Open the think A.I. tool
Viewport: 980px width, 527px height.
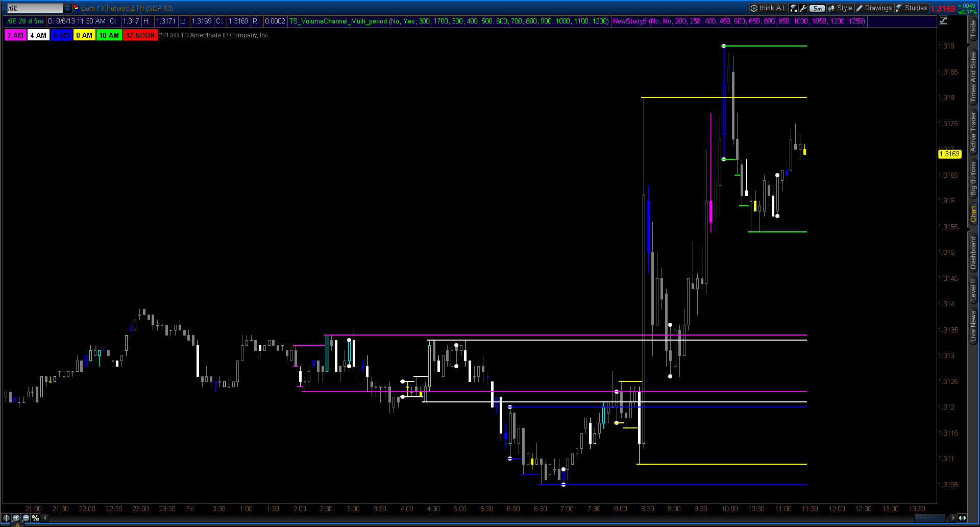click(768, 8)
